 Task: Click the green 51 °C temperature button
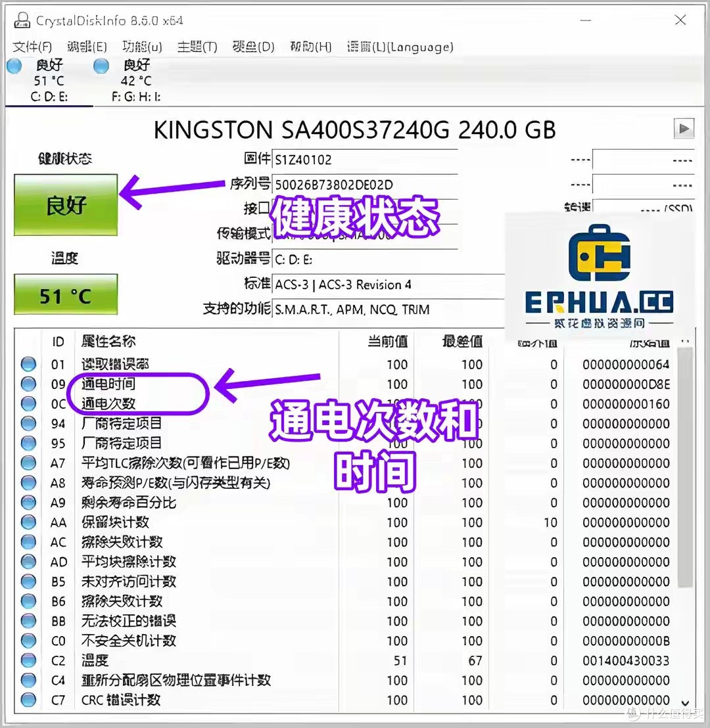point(66,295)
